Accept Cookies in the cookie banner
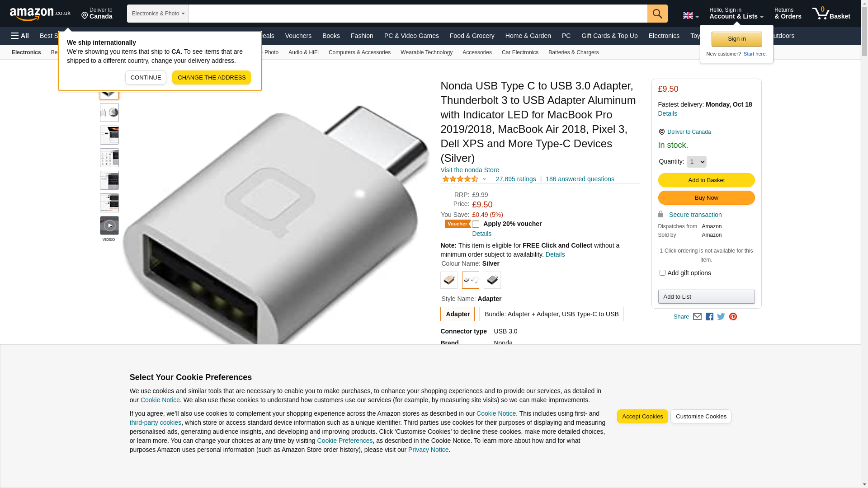The width and height of the screenshot is (868, 488). [x=642, y=417]
